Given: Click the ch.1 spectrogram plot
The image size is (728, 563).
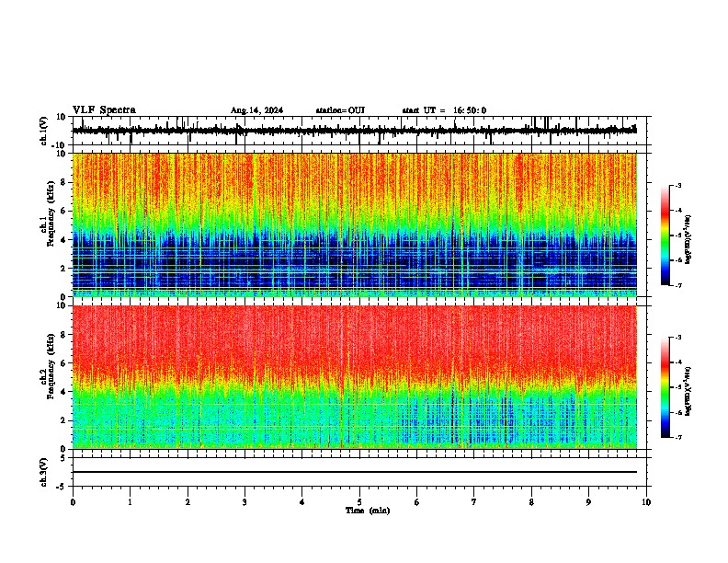Looking at the screenshot, I should [x=355, y=224].
